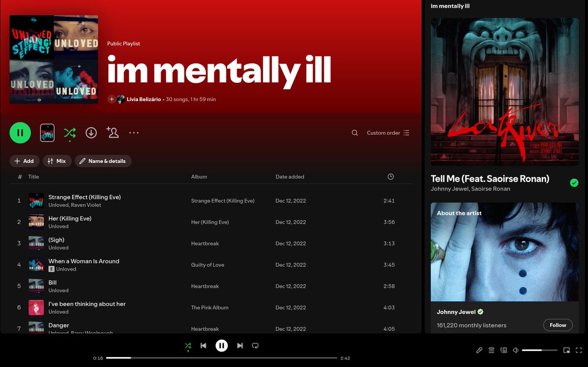Open Name & details editor
Viewport: 588px width, 367px height.
tap(103, 161)
